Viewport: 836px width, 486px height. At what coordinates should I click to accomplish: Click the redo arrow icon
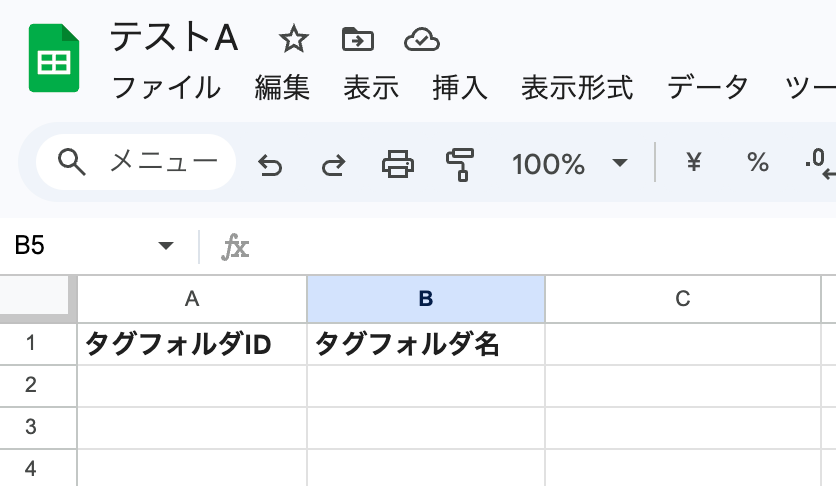[333, 164]
